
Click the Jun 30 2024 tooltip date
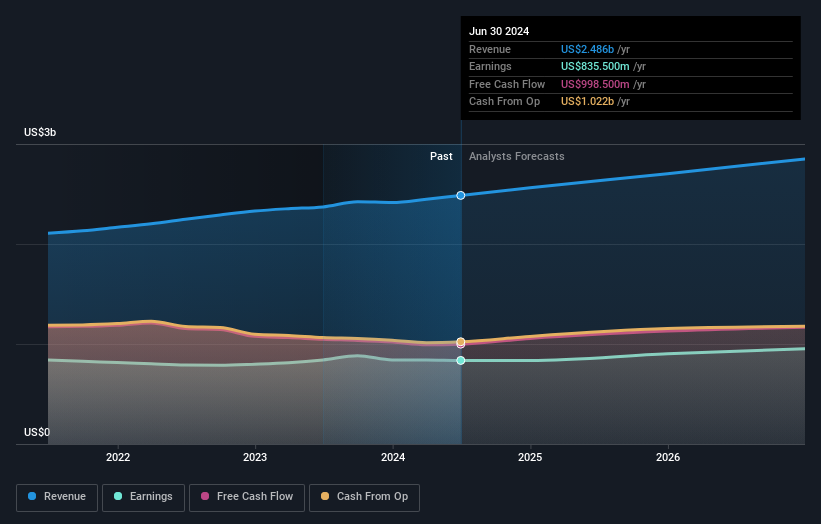pos(499,31)
